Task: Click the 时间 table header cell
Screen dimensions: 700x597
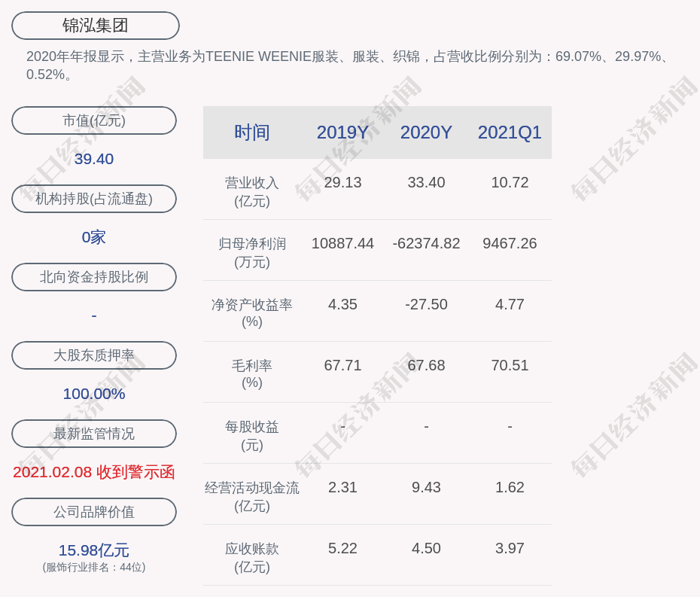Action: pos(251,132)
